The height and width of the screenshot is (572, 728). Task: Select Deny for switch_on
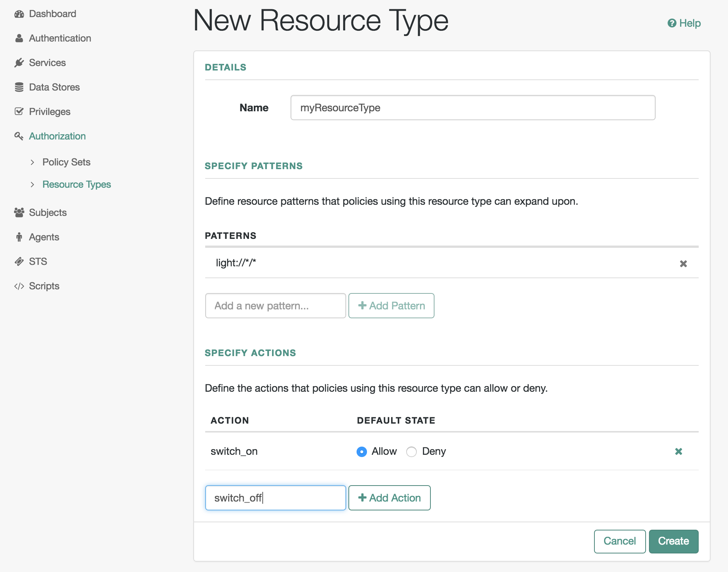coord(411,452)
